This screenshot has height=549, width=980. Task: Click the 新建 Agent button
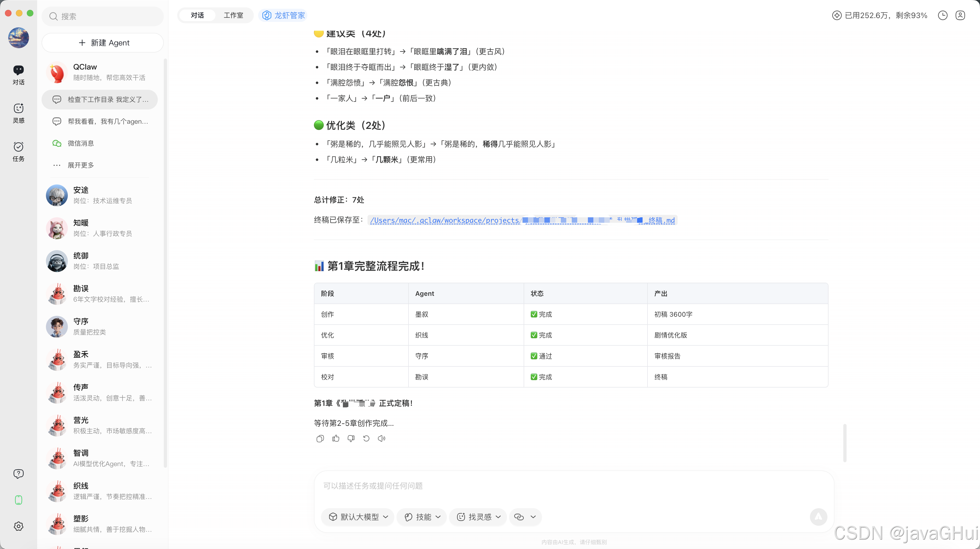(x=103, y=43)
